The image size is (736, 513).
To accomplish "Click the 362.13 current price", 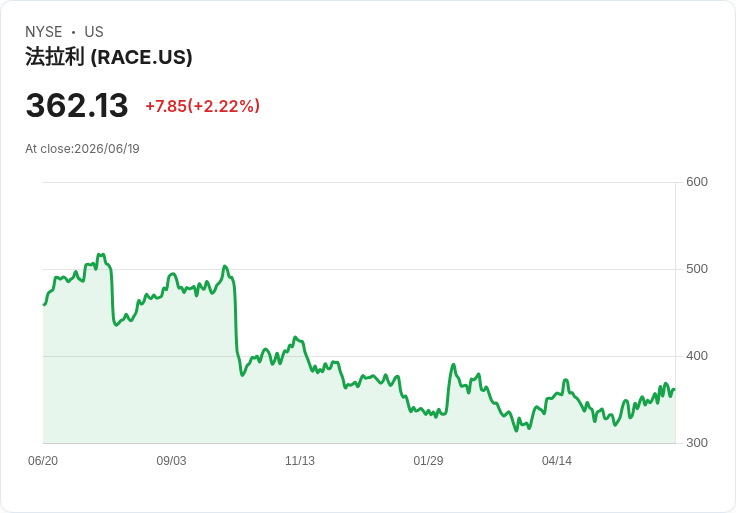I will pyautogui.click(x=77, y=105).
